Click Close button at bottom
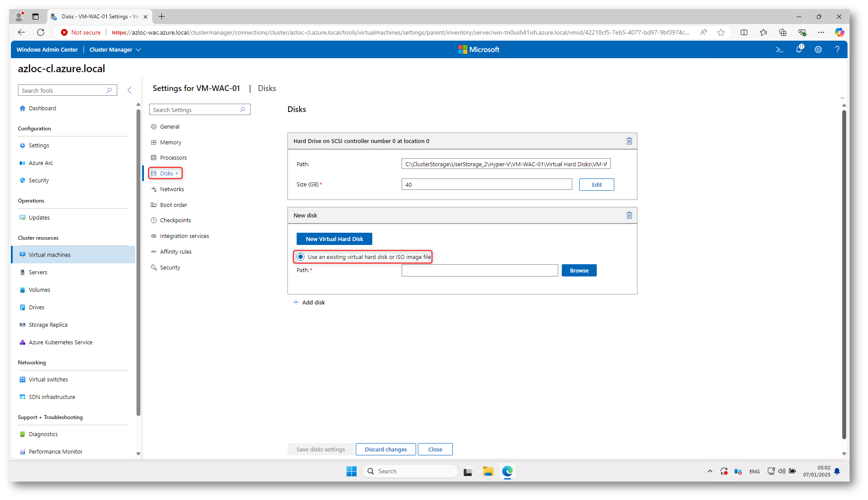The image size is (868, 500). pyautogui.click(x=435, y=449)
